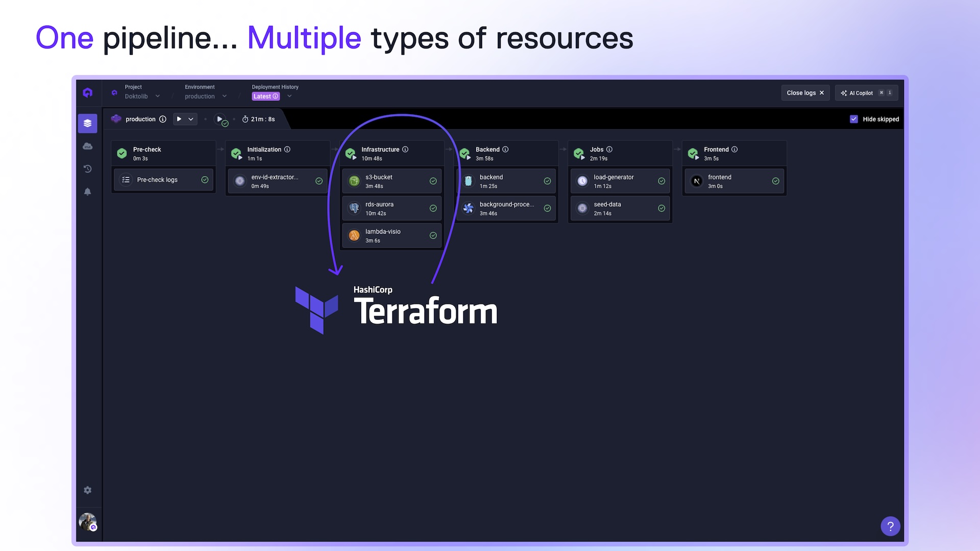Click the Close logs button
This screenshot has width=980, height=551.
[805, 93]
